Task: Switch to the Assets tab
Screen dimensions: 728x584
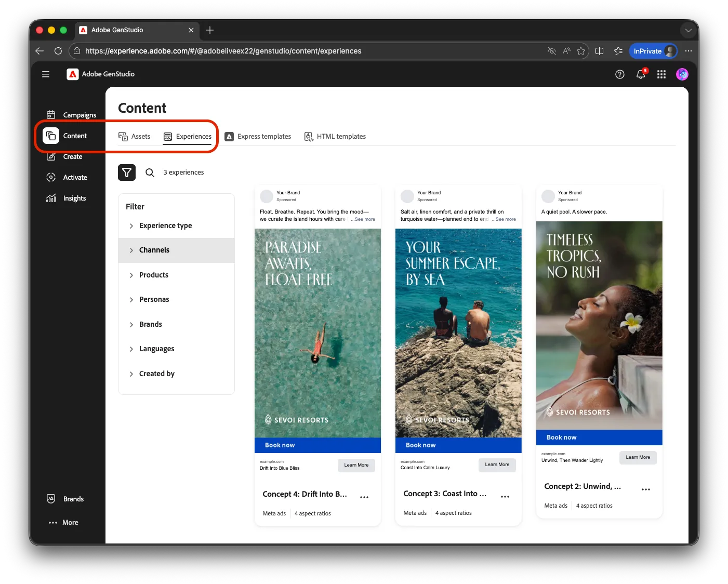Action: (135, 136)
